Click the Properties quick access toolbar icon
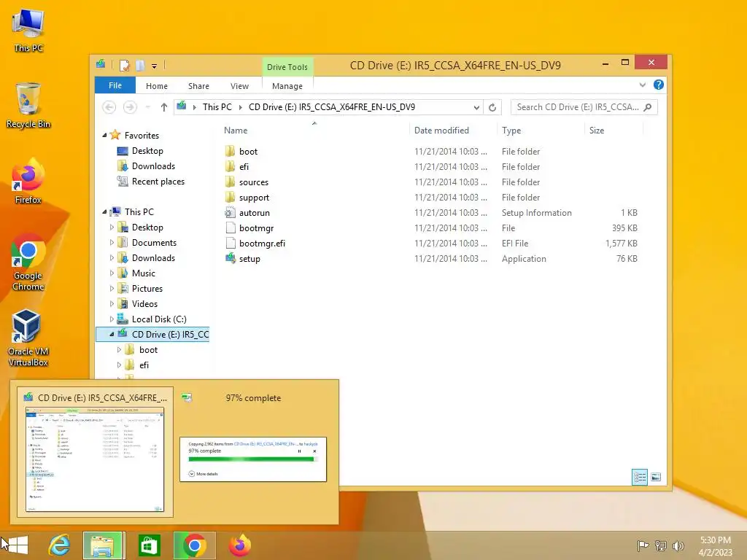The width and height of the screenshot is (747, 560). [x=124, y=65]
